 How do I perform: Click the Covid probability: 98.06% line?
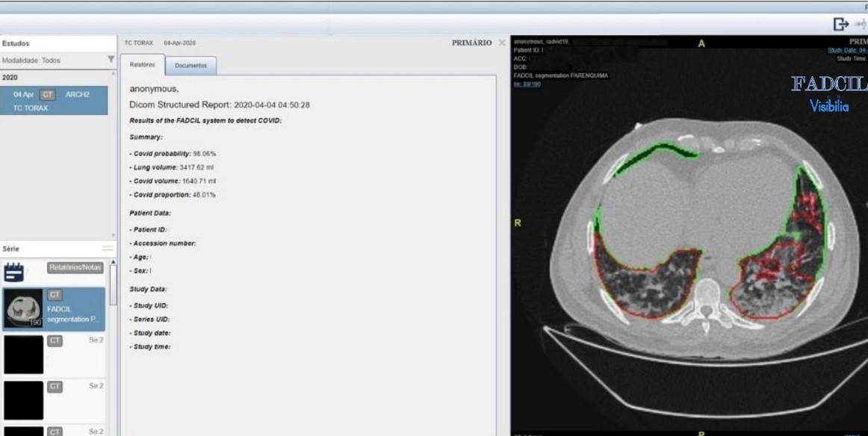click(172, 153)
